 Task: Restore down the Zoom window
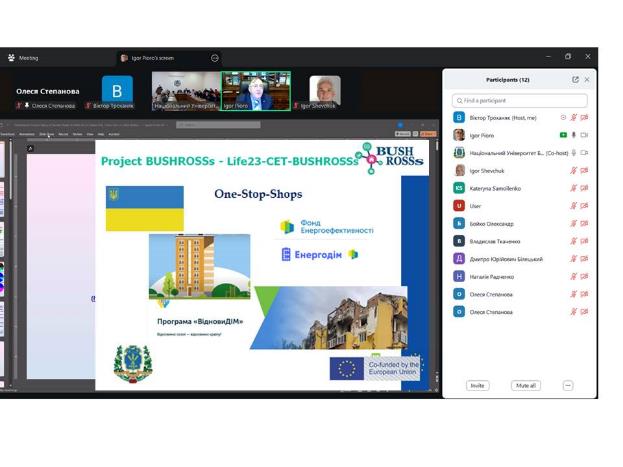(568, 56)
